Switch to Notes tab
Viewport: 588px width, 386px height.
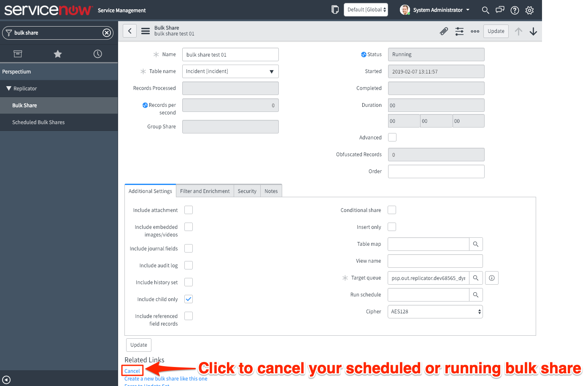pos(271,191)
